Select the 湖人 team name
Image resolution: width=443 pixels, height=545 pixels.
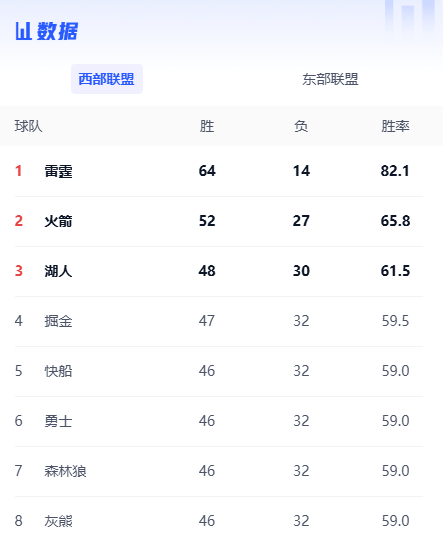click(58, 271)
